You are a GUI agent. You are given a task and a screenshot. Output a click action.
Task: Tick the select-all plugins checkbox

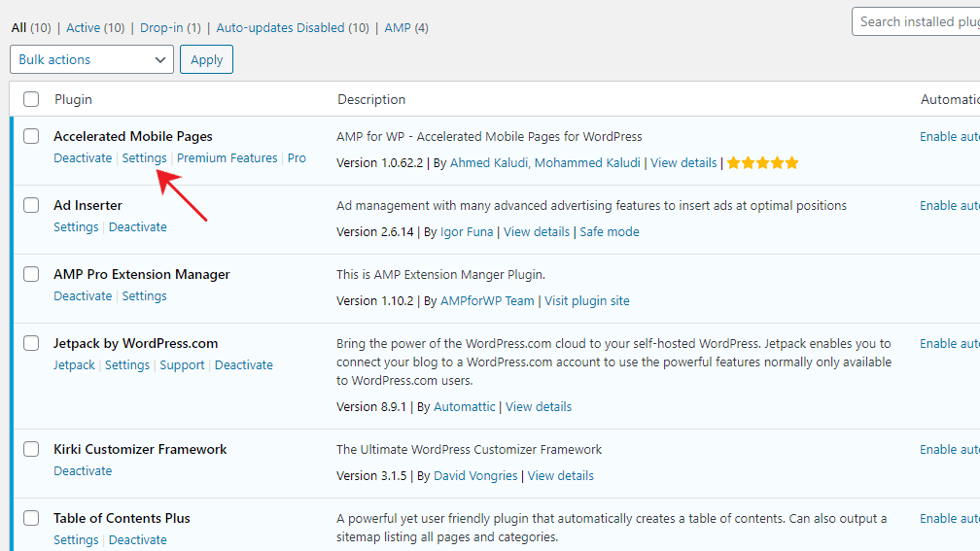tap(31, 99)
